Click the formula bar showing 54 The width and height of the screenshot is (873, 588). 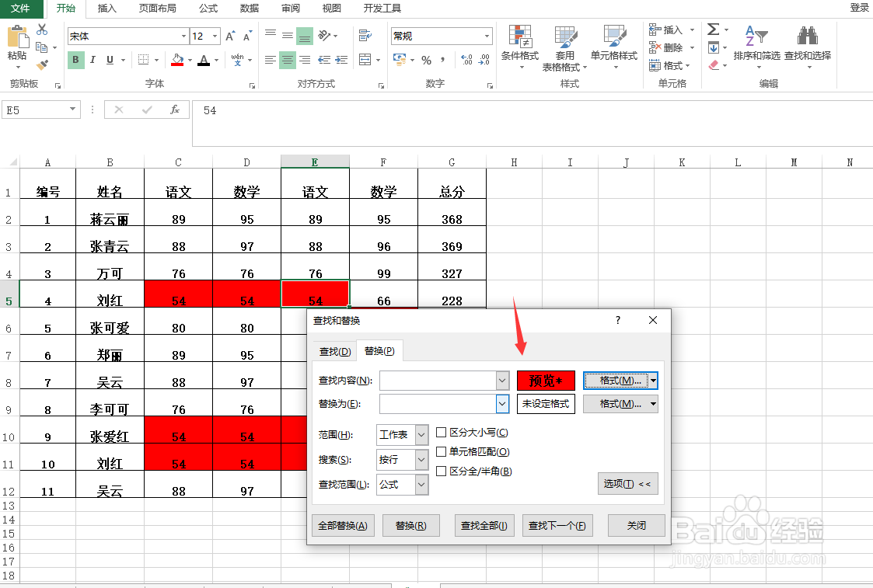point(533,123)
